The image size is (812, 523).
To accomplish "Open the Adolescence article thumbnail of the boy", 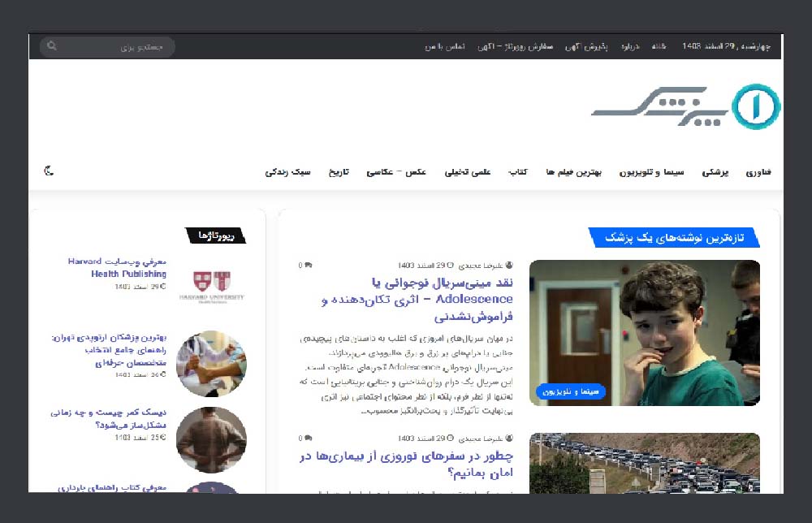I will click(645, 333).
